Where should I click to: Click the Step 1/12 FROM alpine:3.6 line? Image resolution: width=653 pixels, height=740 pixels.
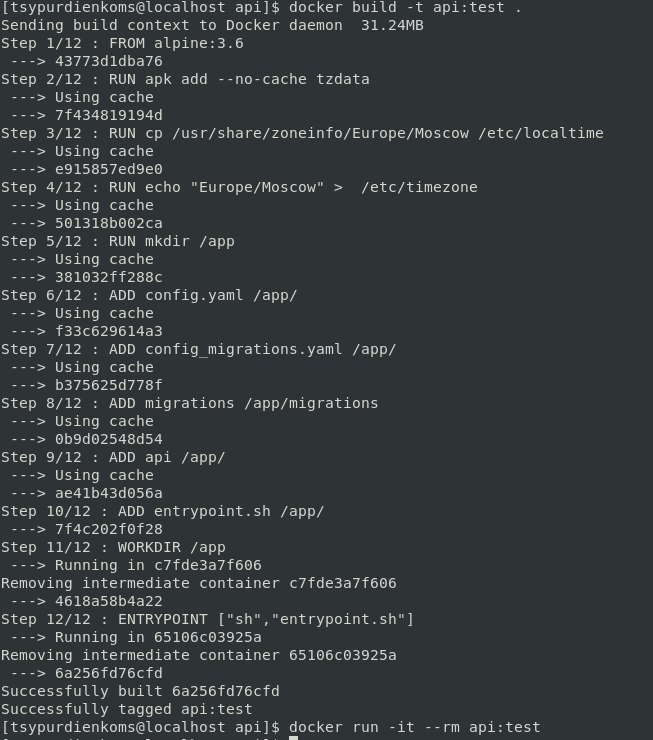pyautogui.click(x=122, y=43)
